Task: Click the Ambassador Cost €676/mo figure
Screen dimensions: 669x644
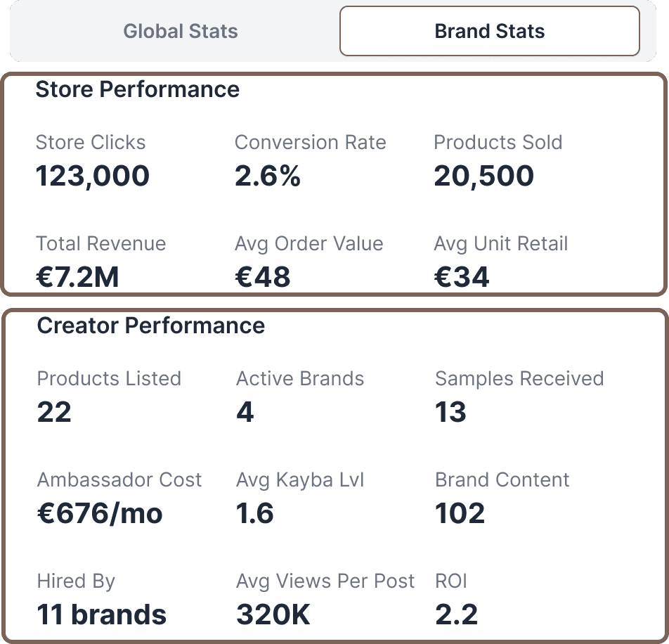Action: point(98,513)
